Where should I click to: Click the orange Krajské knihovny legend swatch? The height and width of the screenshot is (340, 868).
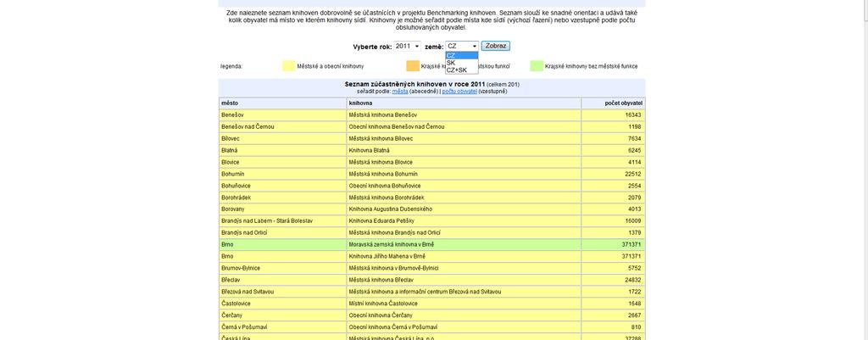pos(413,66)
